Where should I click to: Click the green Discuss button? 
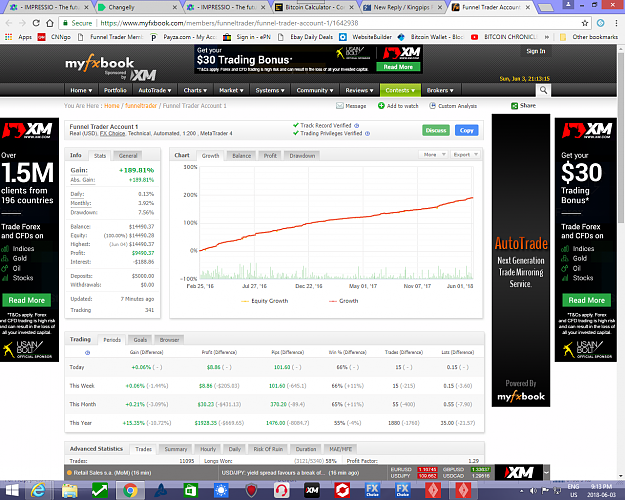pos(436,130)
